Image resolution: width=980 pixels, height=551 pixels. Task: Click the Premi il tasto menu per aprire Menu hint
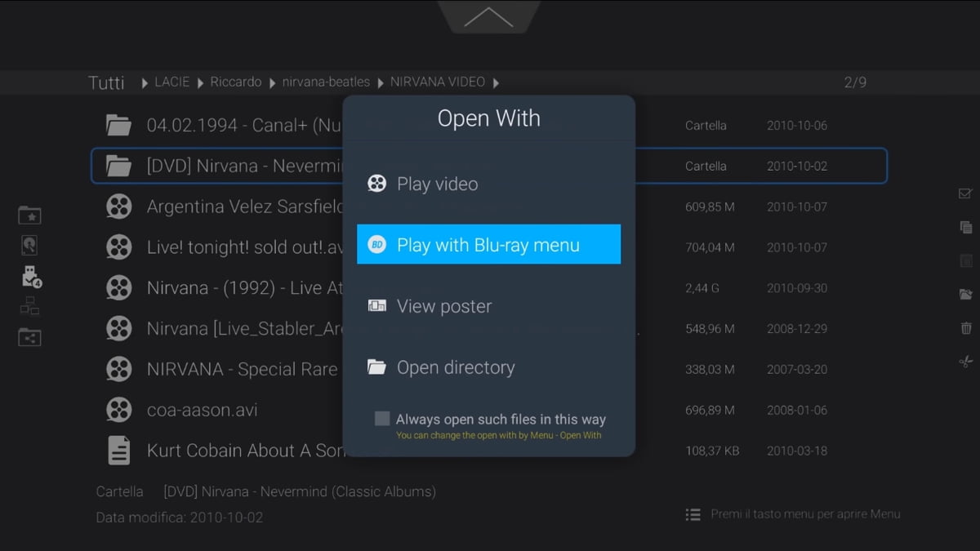click(805, 514)
